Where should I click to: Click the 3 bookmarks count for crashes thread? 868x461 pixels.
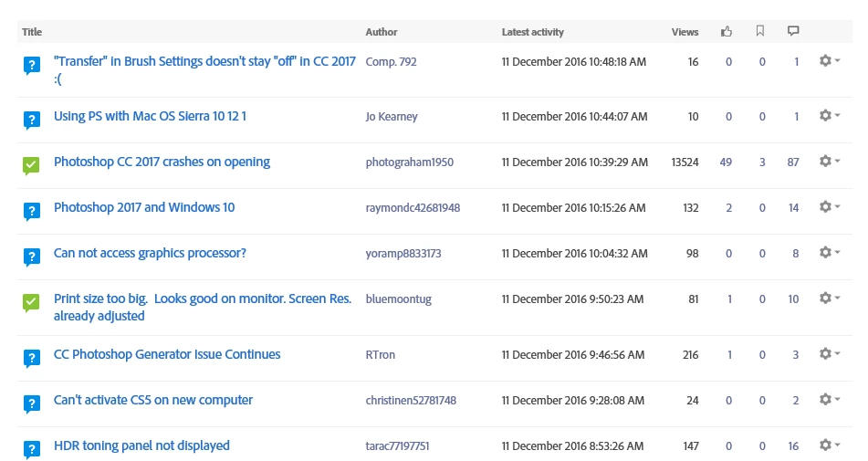762,162
